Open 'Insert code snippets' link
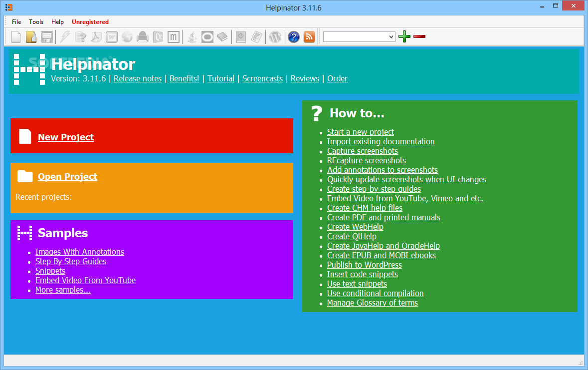The height and width of the screenshot is (370, 588). pos(362,274)
